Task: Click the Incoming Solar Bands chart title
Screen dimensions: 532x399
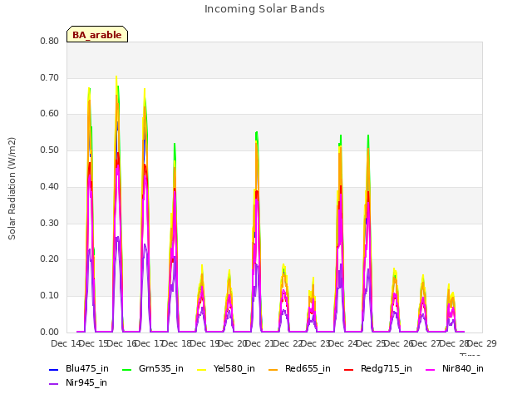Action: pos(264,9)
